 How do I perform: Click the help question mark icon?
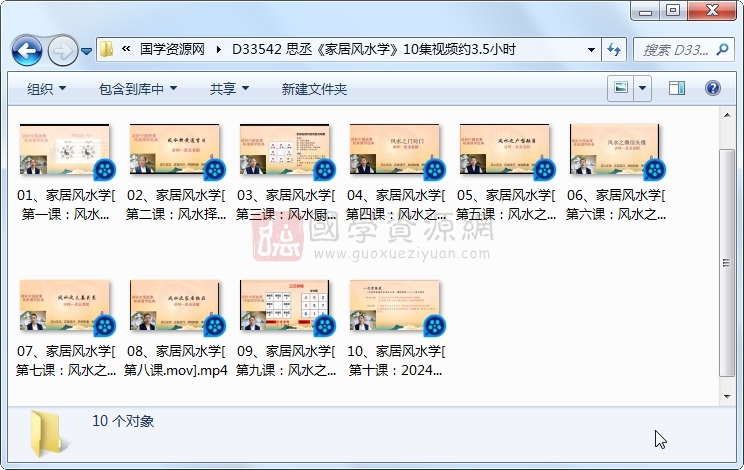pyautogui.click(x=712, y=88)
